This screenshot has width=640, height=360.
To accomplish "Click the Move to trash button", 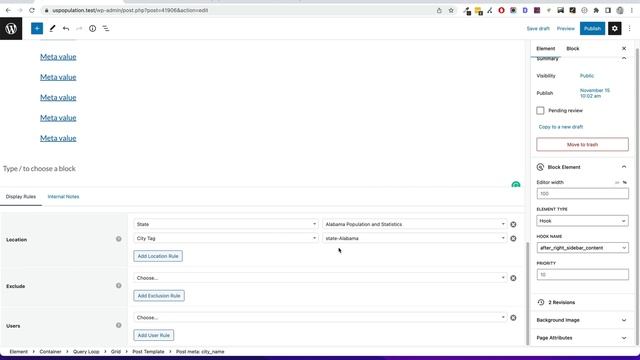I will coord(582,144).
